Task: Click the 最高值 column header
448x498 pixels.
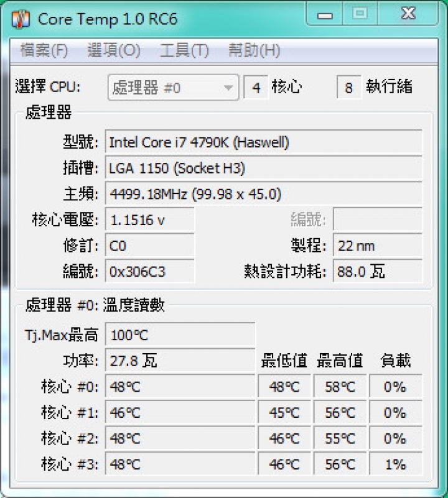Action: pos(340,361)
